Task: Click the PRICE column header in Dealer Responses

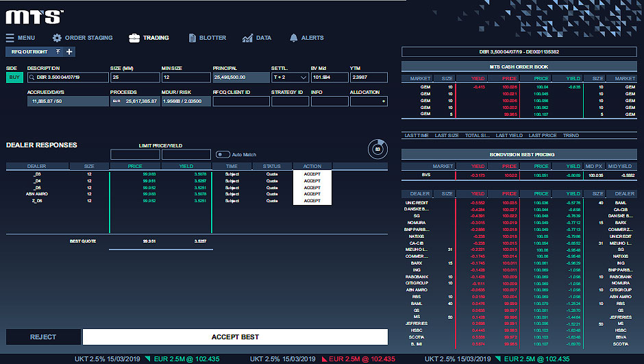Action: click(x=135, y=167)
